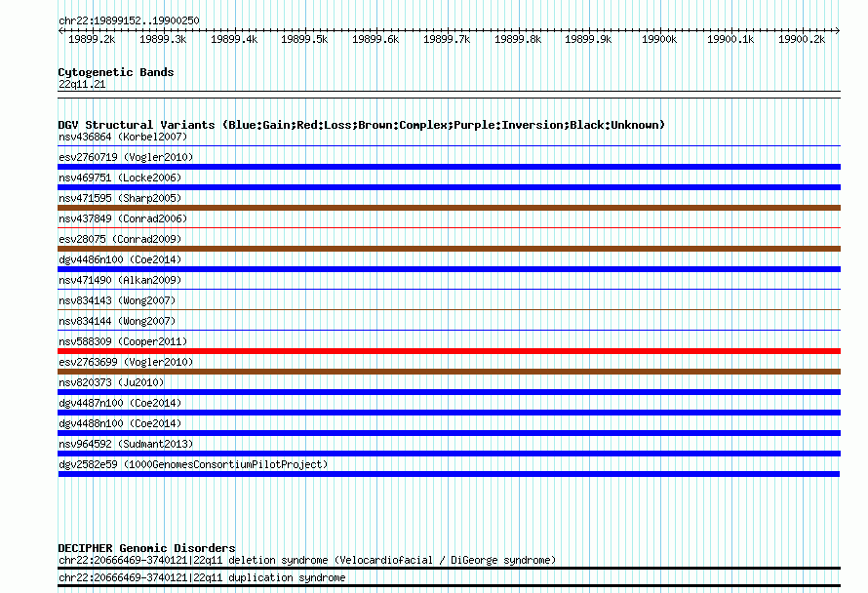Open the 22q11 deletion syndrome entry
868x593 pixels.
(x=307, y=561)
